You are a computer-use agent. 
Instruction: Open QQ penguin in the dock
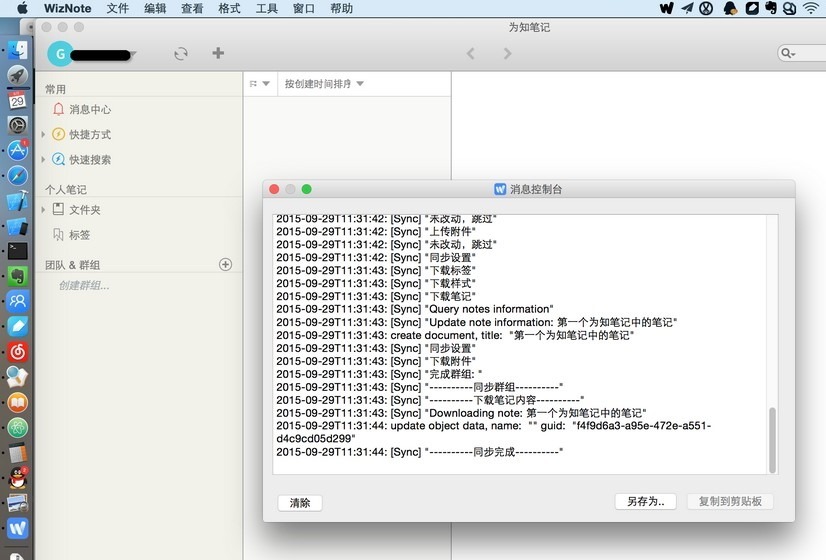point(17,478)
